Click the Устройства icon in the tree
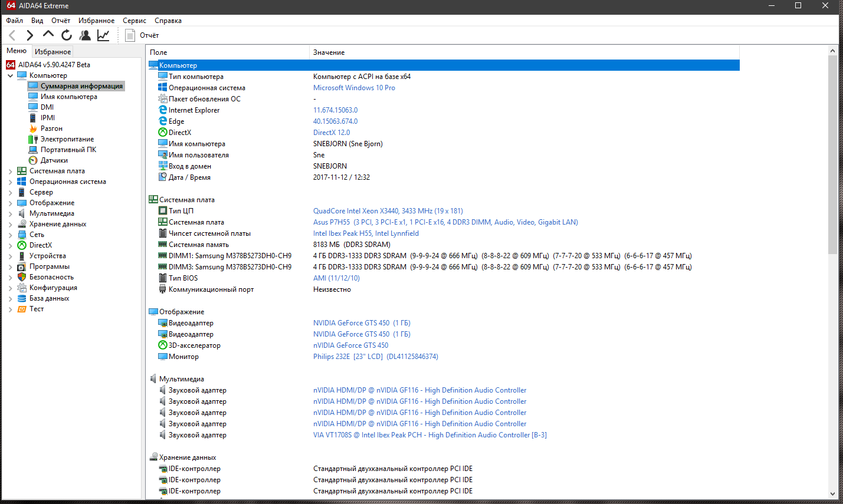Viewport: 843px width, 504px height. (22, 256)
